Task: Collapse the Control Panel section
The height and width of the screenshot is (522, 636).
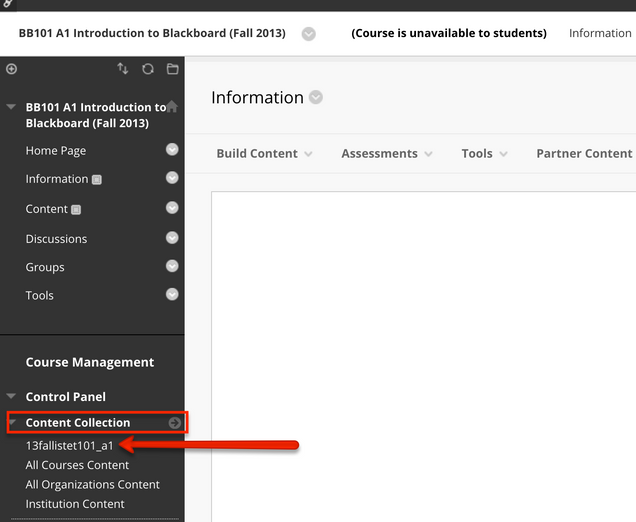Action: click(11, 396)
